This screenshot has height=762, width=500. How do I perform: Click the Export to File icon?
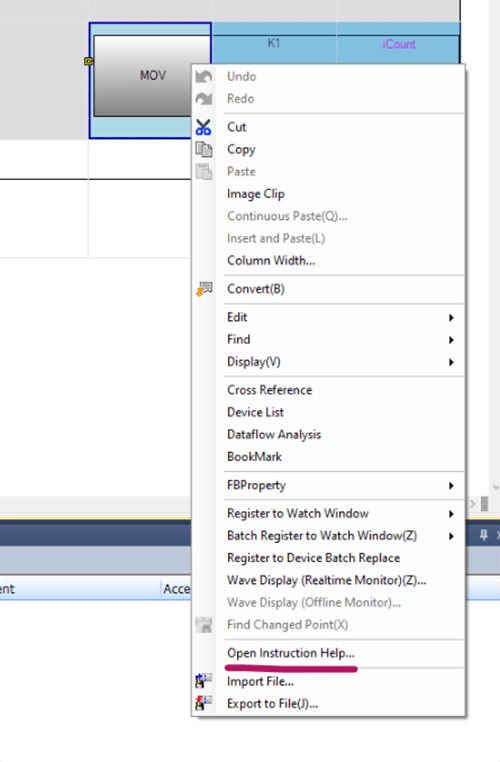(x=204, y=704)
